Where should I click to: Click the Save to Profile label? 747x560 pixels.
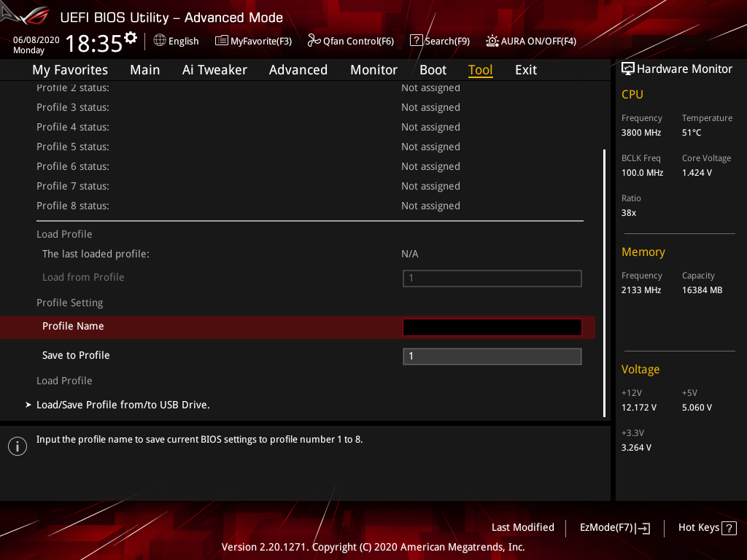pos(76,355)
